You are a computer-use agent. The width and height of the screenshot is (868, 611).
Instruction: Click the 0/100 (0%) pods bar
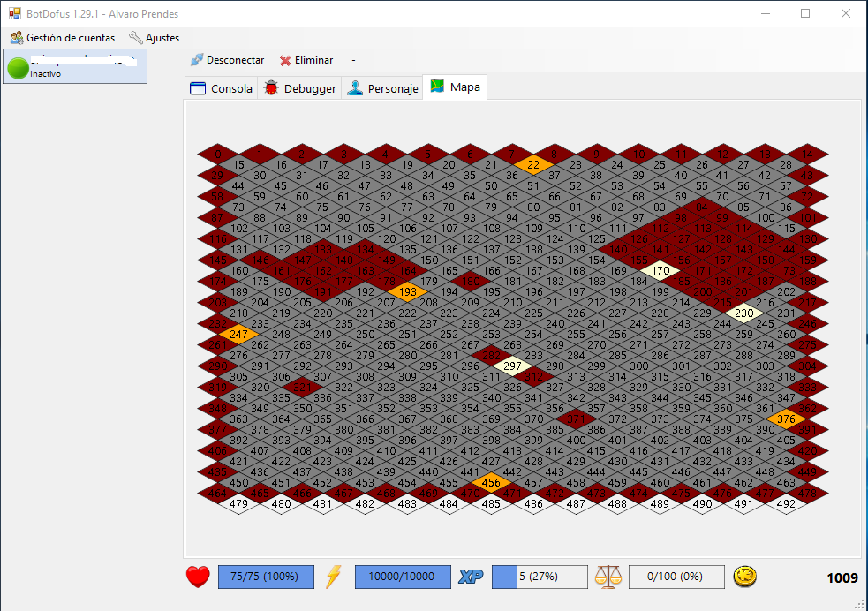pyautogui.click(x=676, y=577)
